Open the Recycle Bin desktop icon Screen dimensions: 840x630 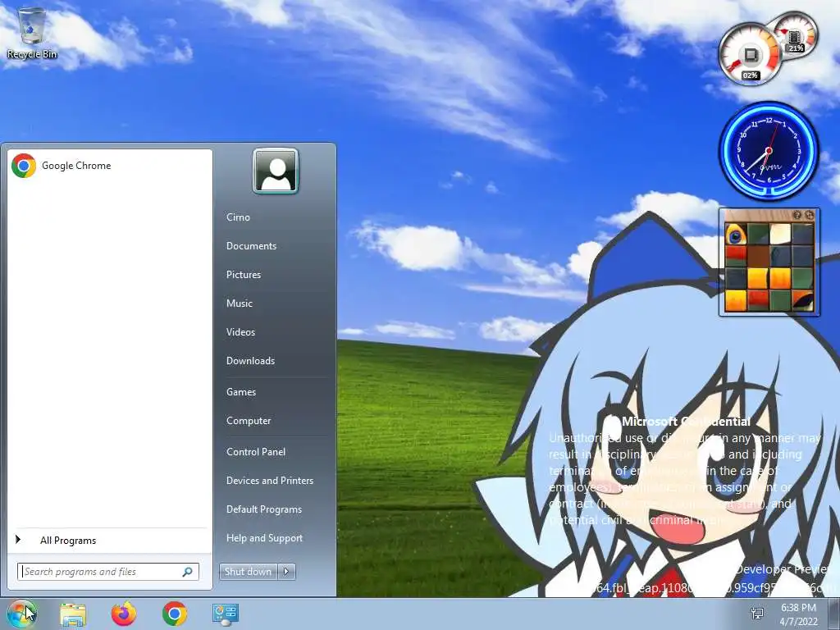tap(32, 33)
